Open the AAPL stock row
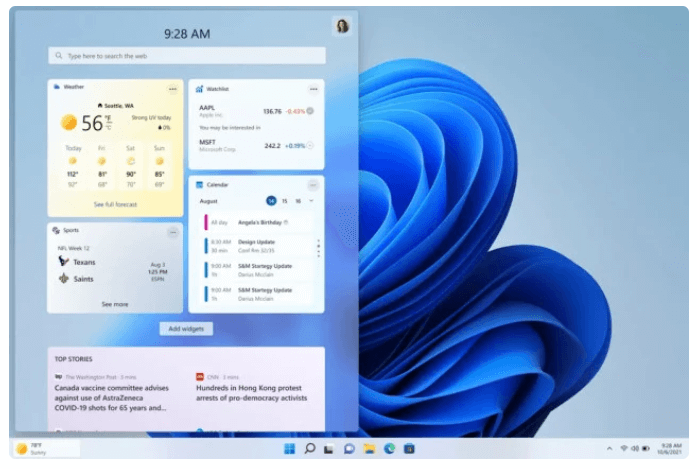 point(256,111)
